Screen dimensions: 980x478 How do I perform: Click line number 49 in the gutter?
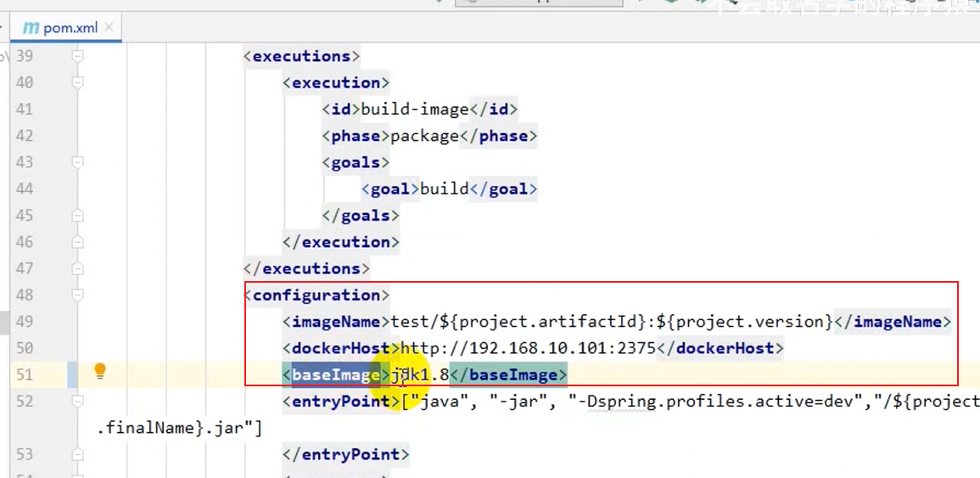[24, 322]
